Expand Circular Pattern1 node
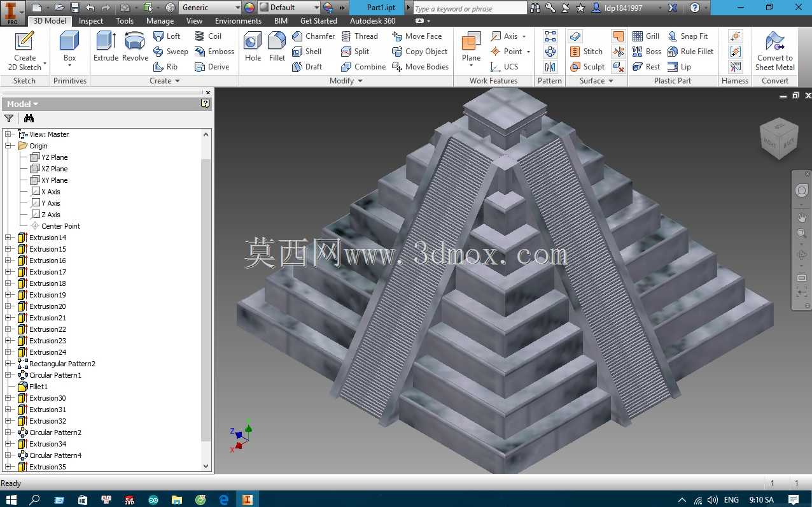This screenshot has height=507, width=812. [8, 375]
